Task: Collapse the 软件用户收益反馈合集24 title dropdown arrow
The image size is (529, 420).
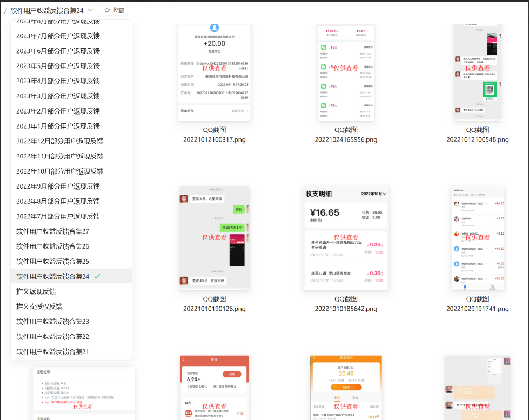Action: pyautogui.click(x=90, y=10)
